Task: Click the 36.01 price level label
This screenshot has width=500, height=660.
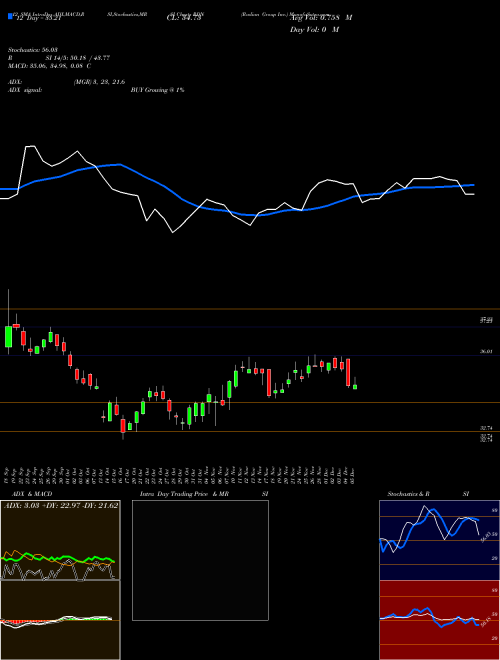Action: click(486, 351)
